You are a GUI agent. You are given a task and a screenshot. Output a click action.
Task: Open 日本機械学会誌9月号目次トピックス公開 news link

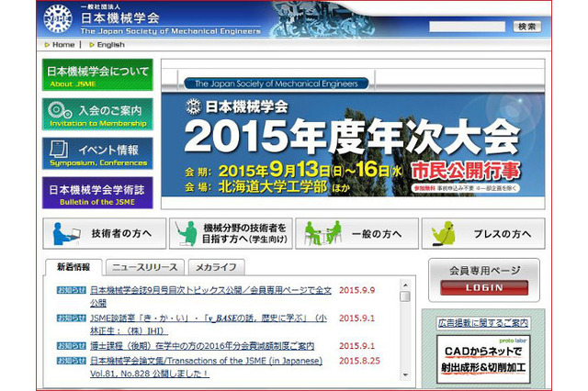[210, 296]
